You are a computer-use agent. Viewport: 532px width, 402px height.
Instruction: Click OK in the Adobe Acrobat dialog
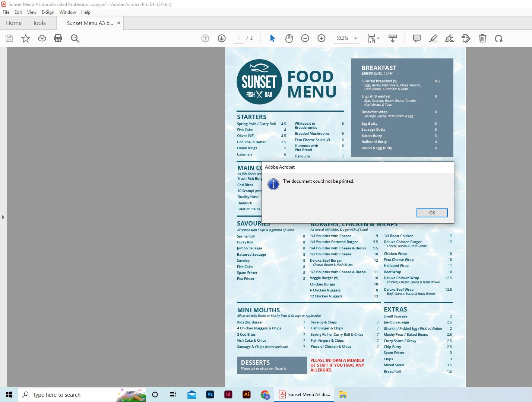click(x=432, y=213)
